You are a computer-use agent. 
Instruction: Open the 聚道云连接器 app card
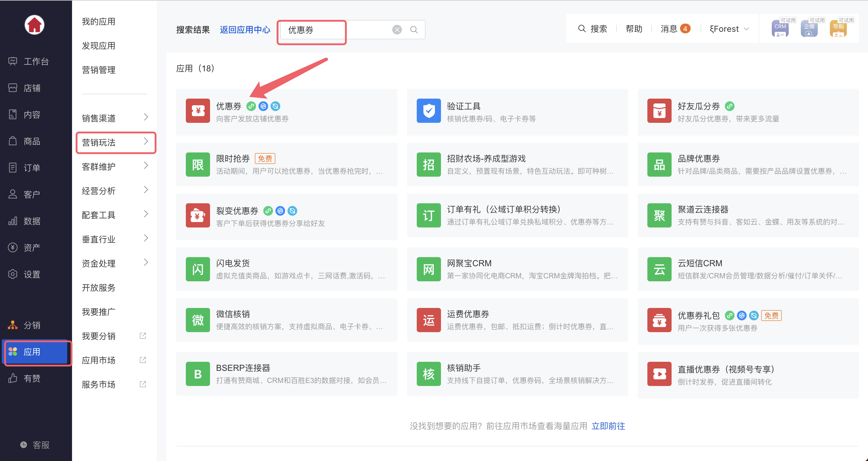coord(748,215)
